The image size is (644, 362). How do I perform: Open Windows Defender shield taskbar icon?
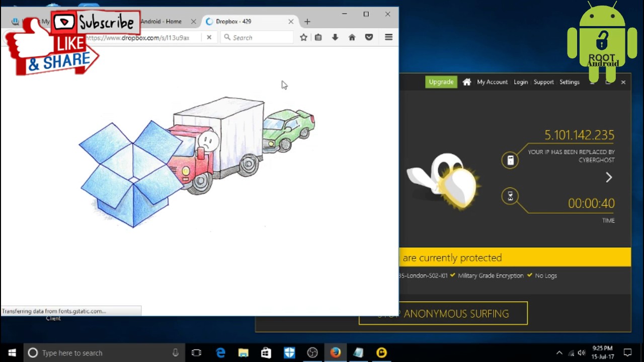pos(289,352)
